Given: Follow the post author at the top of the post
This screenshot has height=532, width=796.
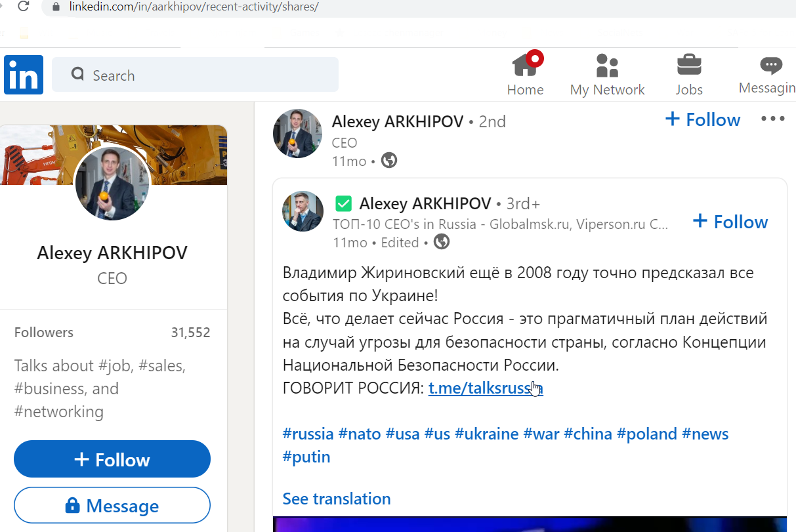Looking at the screenshot, I should [702, 119].
